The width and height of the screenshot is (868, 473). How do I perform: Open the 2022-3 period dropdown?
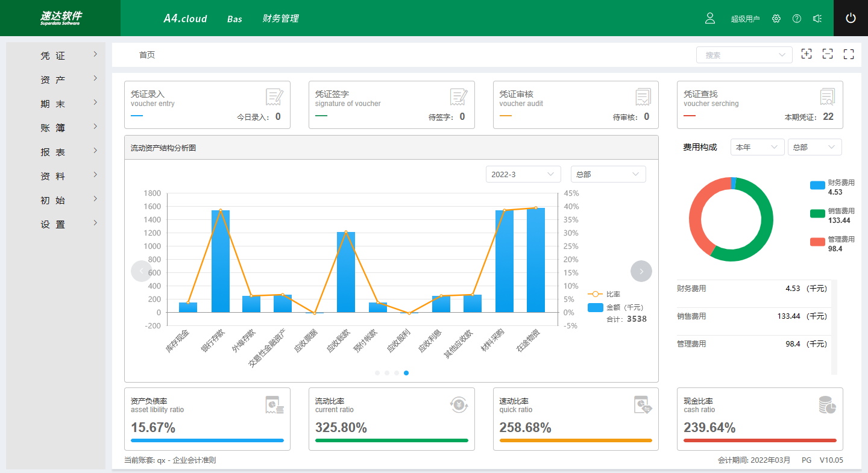523,174
